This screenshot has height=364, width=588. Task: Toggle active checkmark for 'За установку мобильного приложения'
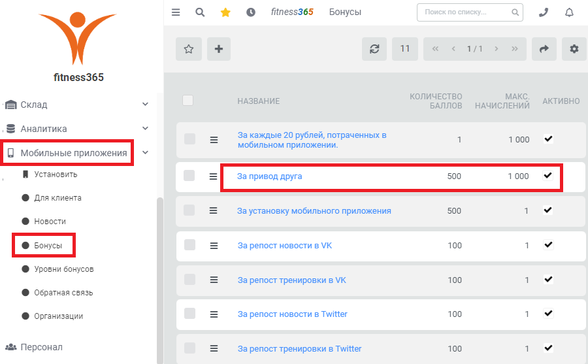pos(548,210)
